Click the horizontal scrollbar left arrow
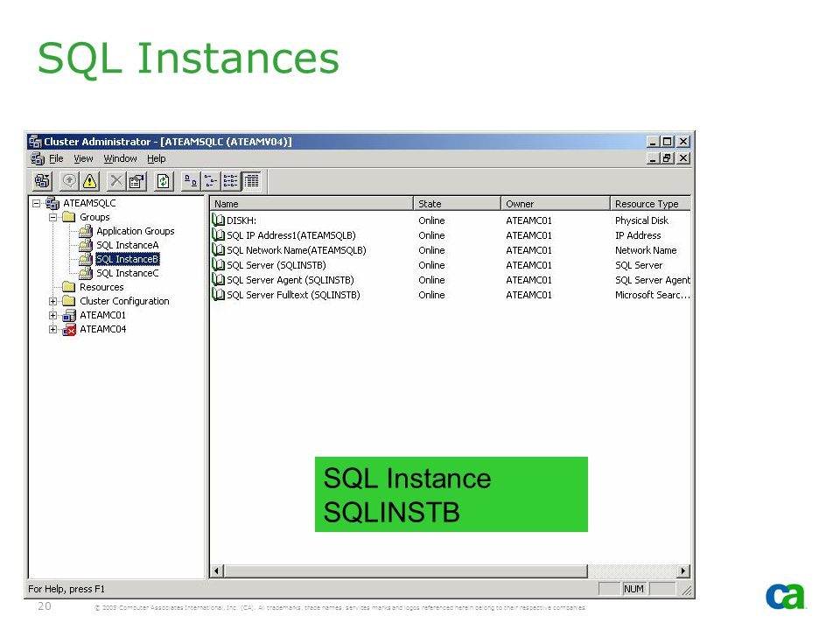 click(x=216, y=571)
